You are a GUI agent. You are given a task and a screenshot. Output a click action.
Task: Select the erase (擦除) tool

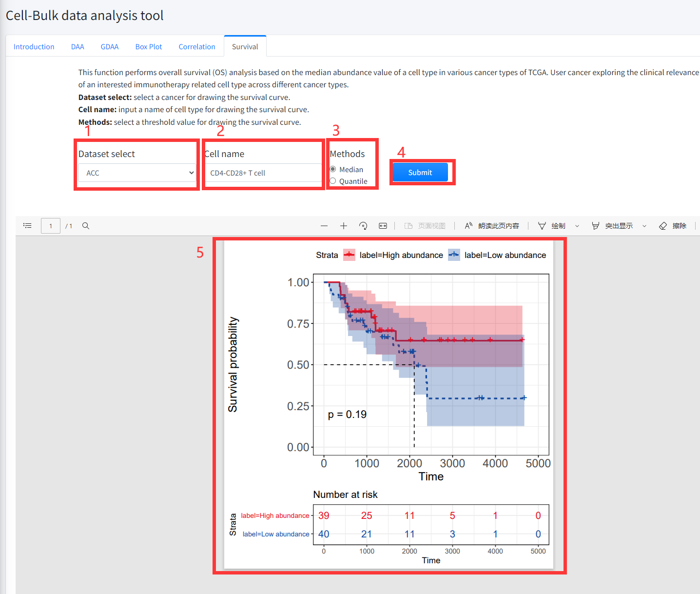673,226
